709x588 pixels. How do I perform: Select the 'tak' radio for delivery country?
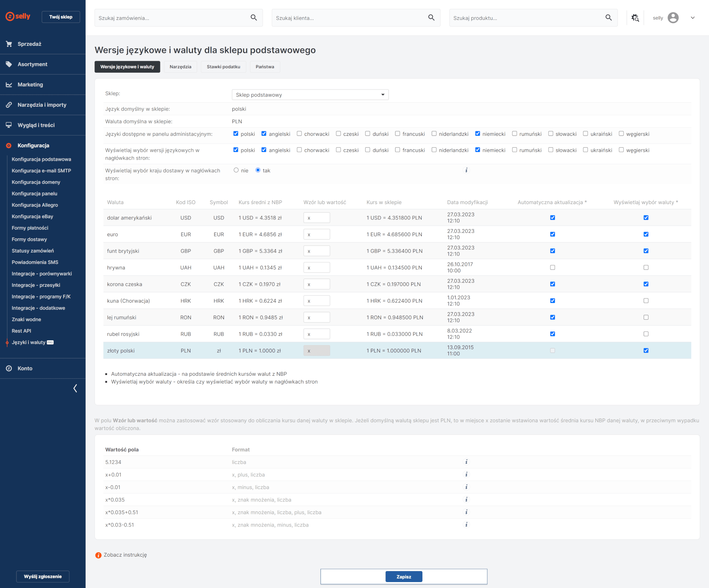pyautogui.click(x=258, y=170)
